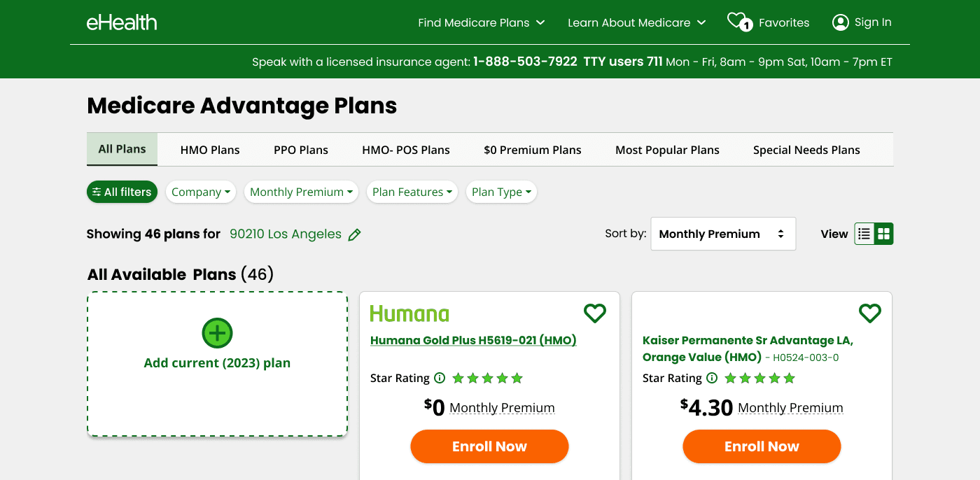Click Enroll Now for Kaiser Permanente plan
The height and width of the screenshot is (480, 980).
(x=762, y=446)
